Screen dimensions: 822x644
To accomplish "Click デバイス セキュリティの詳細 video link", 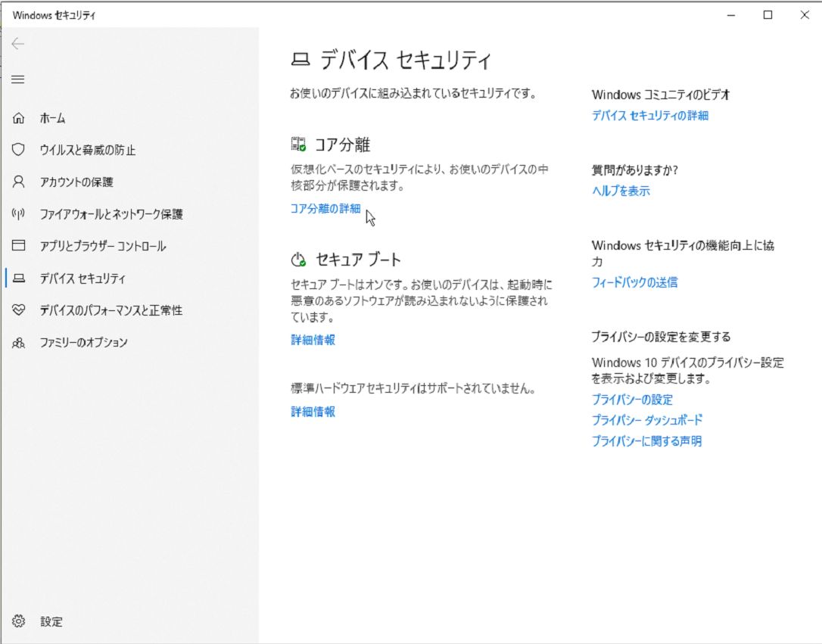I will pos(648,115).
